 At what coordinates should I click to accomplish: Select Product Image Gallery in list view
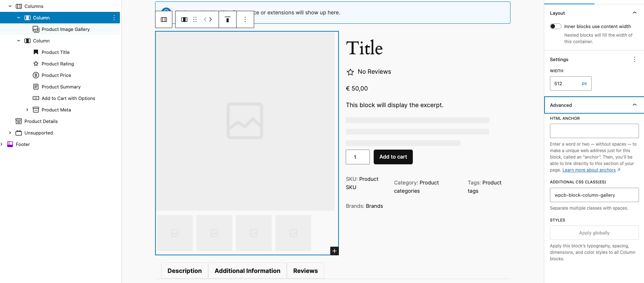pos(65,29)
